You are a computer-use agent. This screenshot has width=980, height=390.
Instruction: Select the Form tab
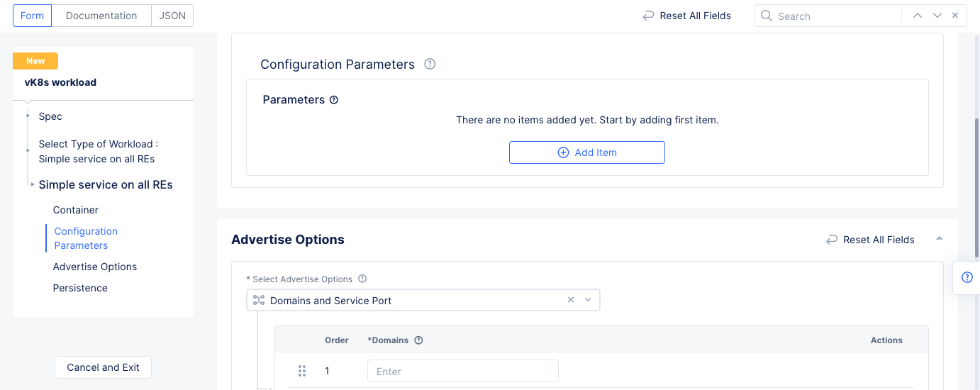[33, 16]
